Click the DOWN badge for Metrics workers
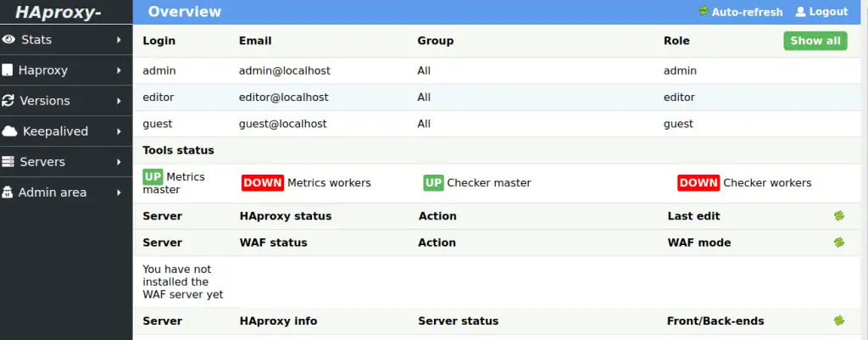The image size is (868, 340). [x=263, y=183]
